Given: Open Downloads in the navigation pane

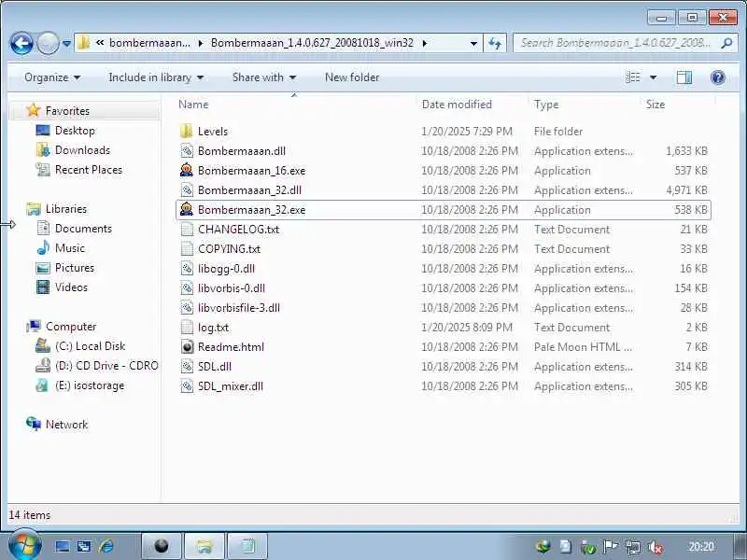Looking at the screenshot, I should tap(82, 150).
